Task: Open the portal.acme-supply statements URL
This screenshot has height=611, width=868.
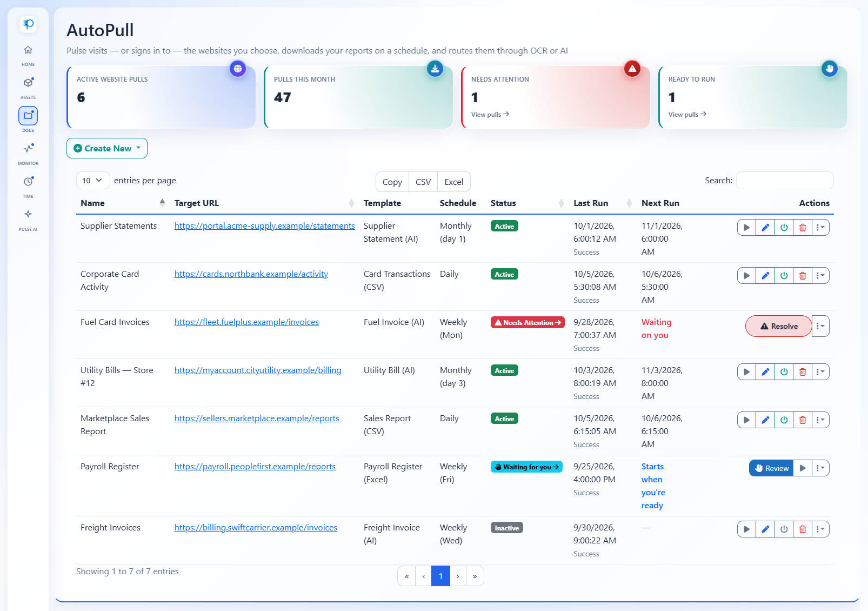Action: (265, 226)
